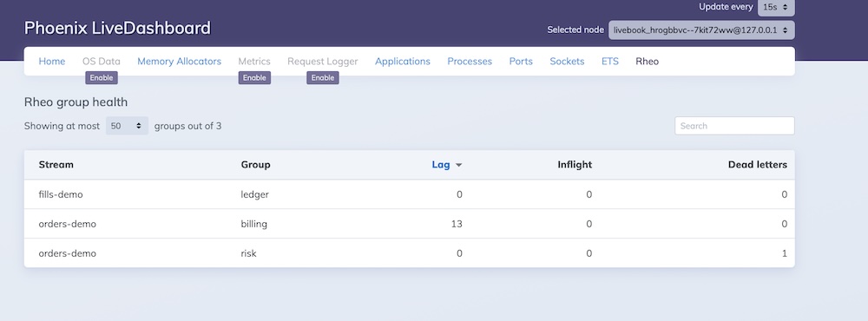
Task: Click the Inflight column header
Action: [x=575, y=164]
